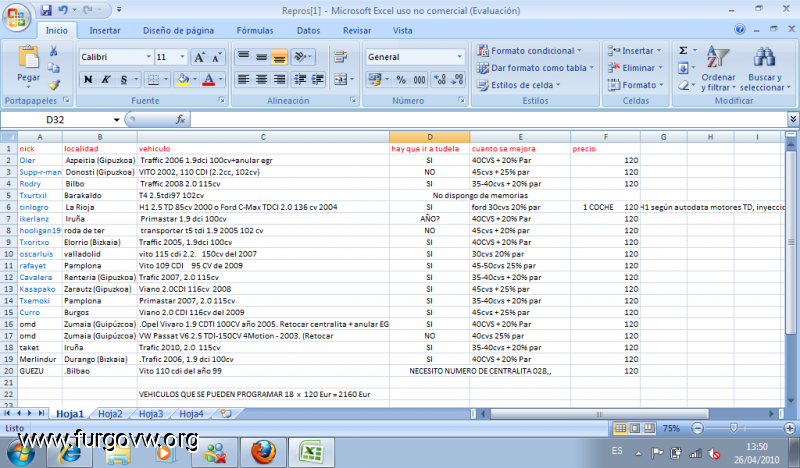Undo the last action
Screen dimensions: 800x468
pos(63,10)
